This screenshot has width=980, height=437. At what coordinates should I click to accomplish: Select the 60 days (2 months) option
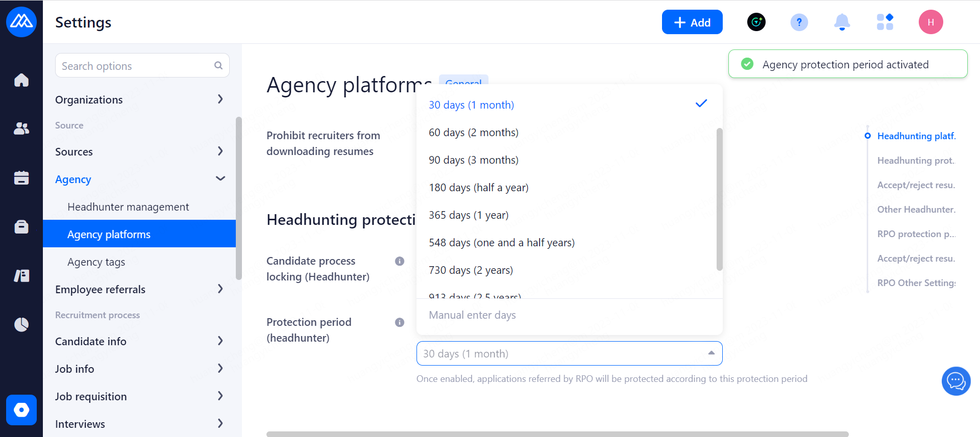[473, 133]
